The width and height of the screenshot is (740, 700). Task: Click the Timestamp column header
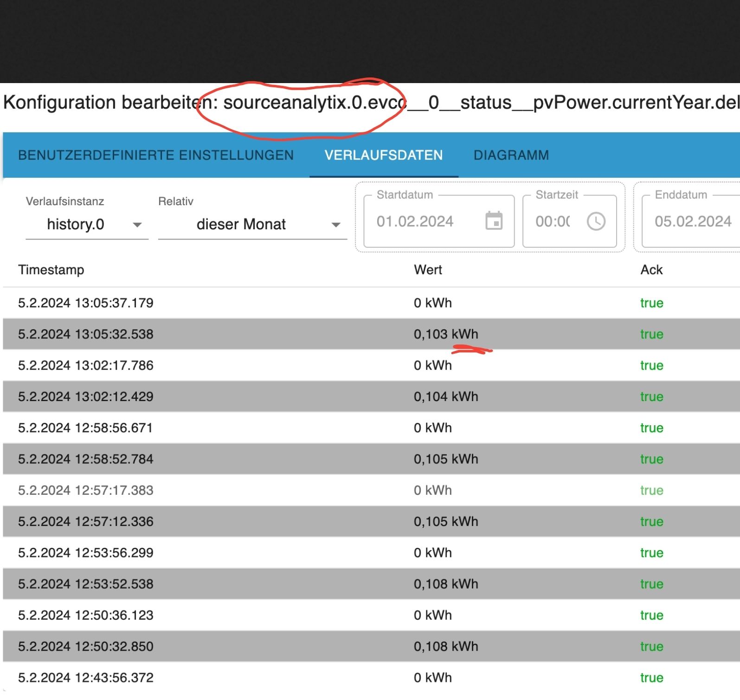click(51, 270)
